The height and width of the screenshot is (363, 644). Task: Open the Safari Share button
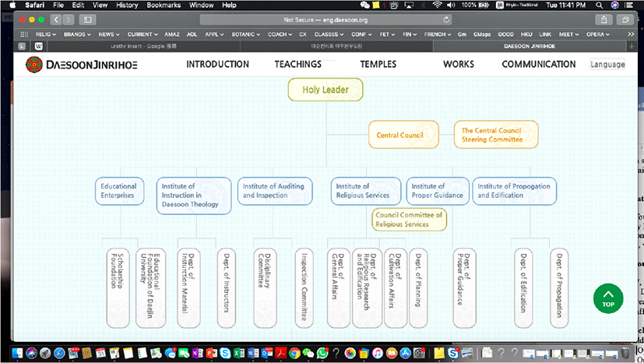(604, 19)
